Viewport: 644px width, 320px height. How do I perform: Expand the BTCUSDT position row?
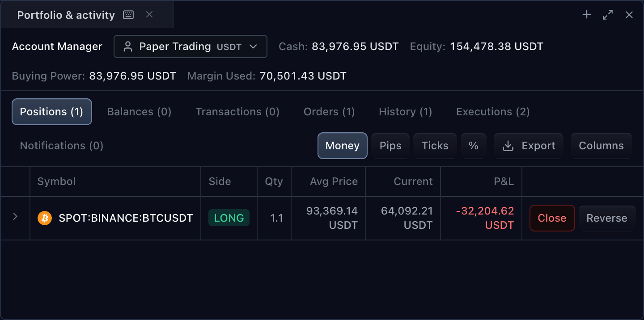pos(15,217)
